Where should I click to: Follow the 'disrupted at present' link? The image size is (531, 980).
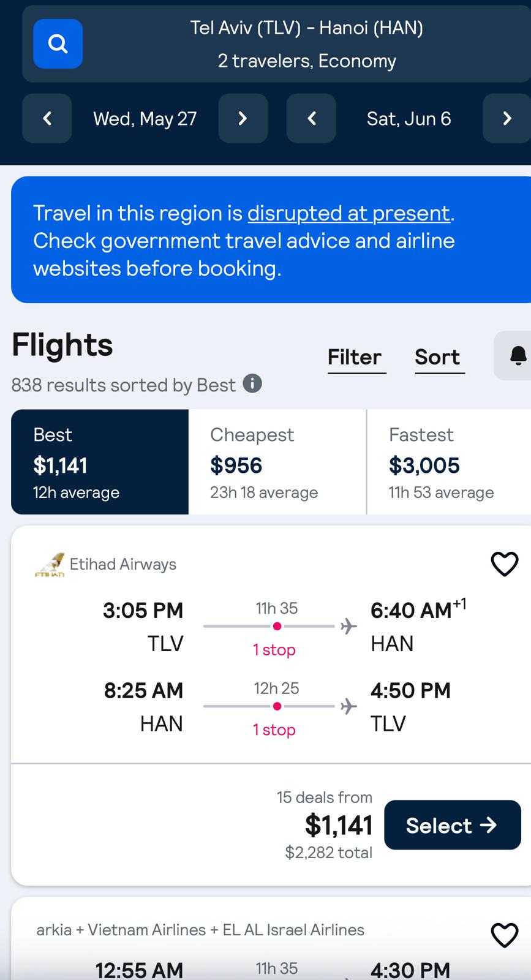[348, 213]
